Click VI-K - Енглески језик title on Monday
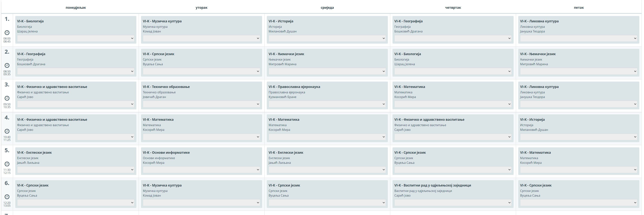Screen dimensions: 644x215 34,153
